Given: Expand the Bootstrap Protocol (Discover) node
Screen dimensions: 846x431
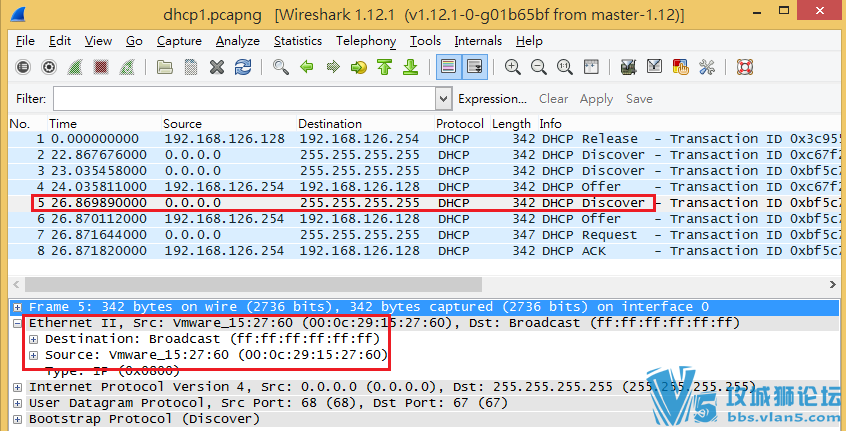Looking at the screenshot, I should pyautogui.click(x=17, y=419).
